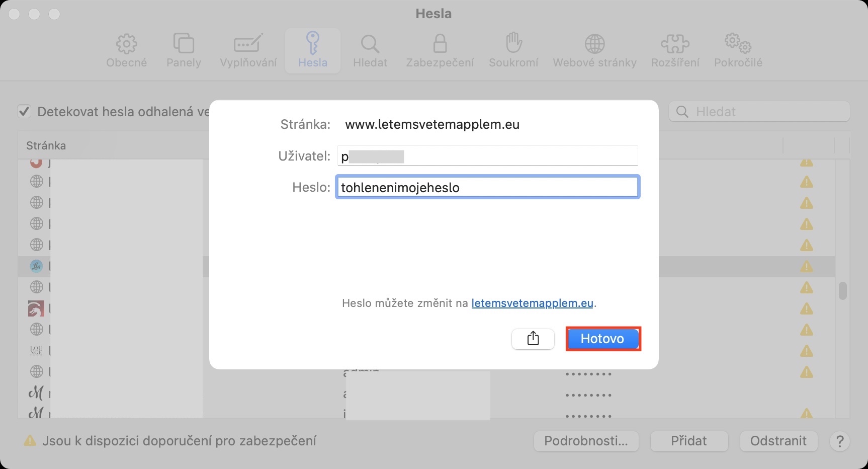Image resolution: width=868 pixels, height=469 pixels.
Task: Open the Vyplňování autofill pane
Action: click(x=248, y=51)
